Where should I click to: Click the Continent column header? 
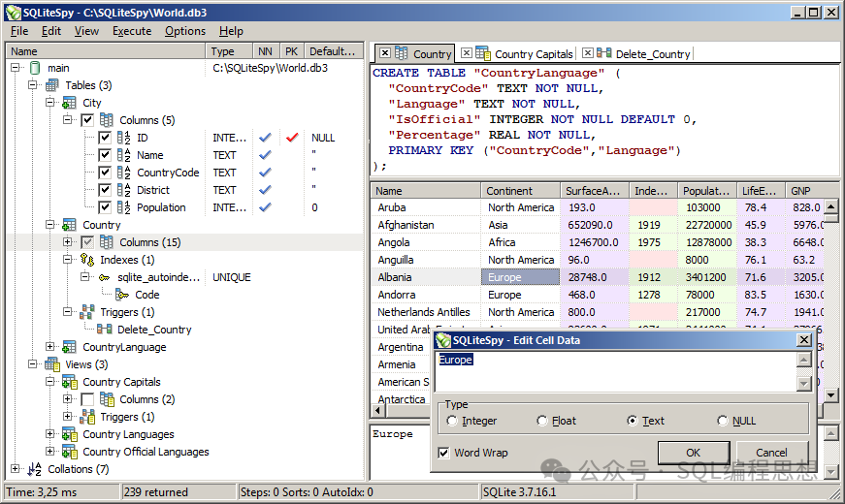[509, 191]
